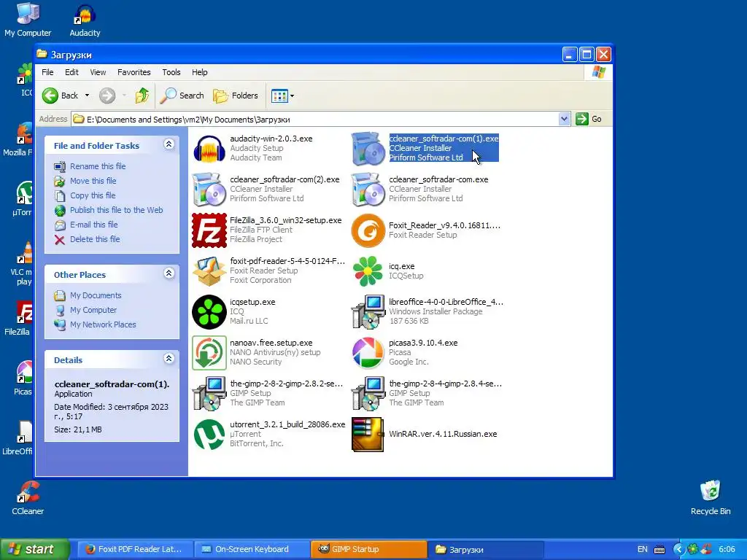Click the Forward arrow button

coord(107,96)
